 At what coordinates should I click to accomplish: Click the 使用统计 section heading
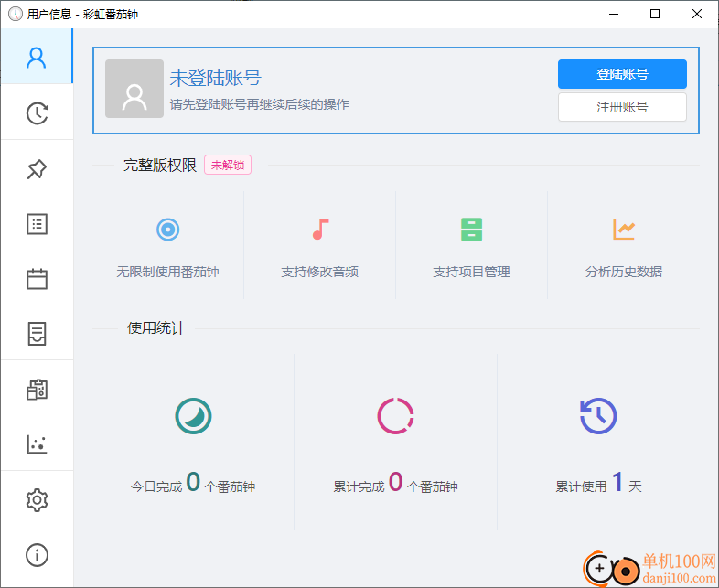tap(156, 328)
